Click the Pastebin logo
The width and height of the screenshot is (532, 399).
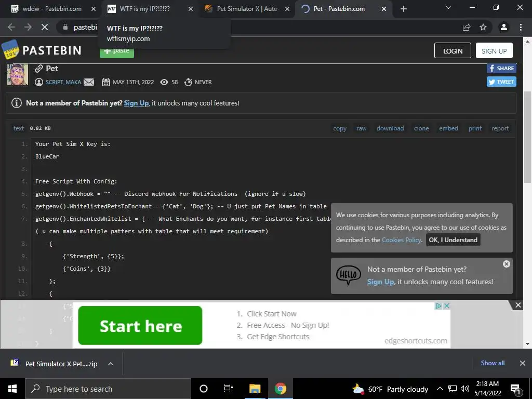[x=42, y=50]
